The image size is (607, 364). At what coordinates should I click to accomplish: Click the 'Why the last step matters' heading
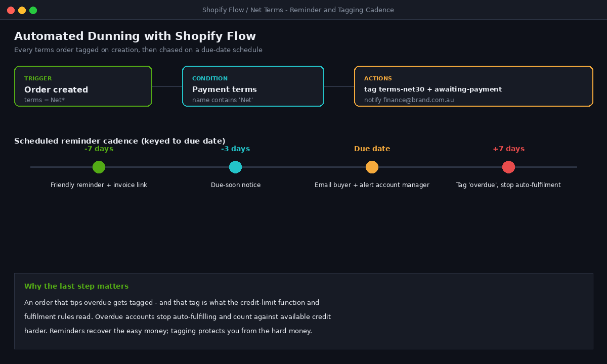(76, 286)
